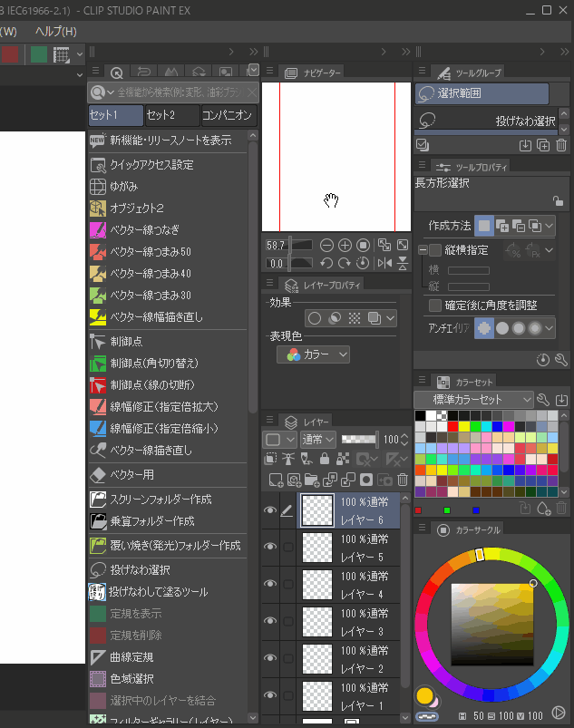Click delete sub tool trash icon
Image resolution: width=574 pixels, height=728 pixels.
pos(561,145)
